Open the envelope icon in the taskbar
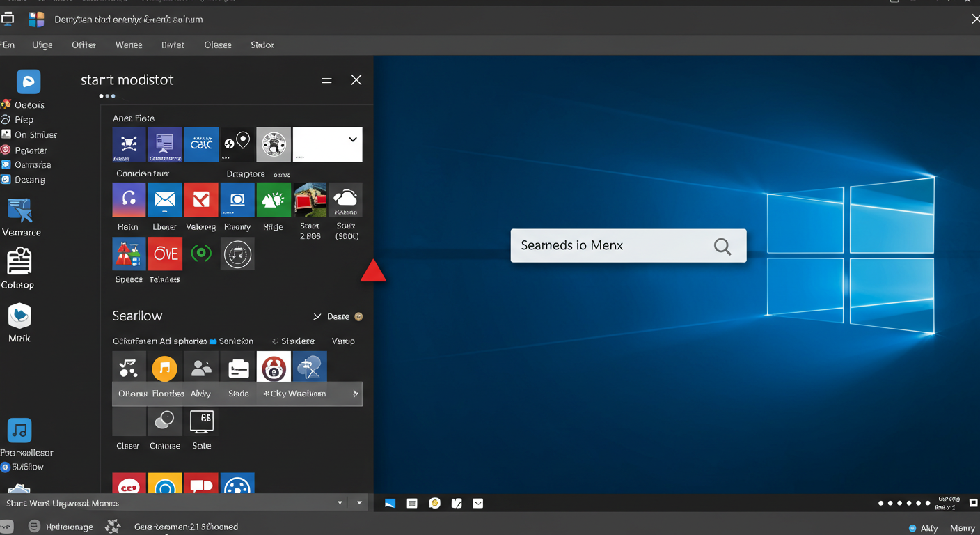 coord(478,503)
